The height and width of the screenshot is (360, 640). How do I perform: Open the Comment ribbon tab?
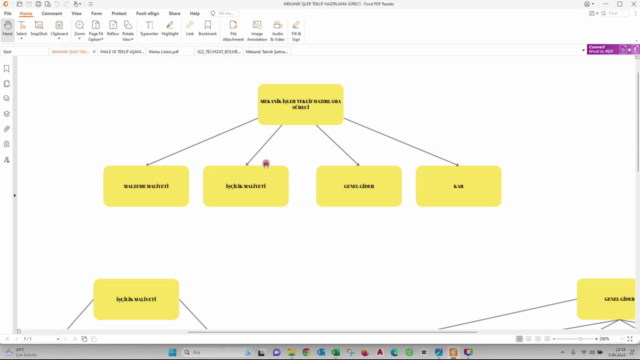coord(52,13)
